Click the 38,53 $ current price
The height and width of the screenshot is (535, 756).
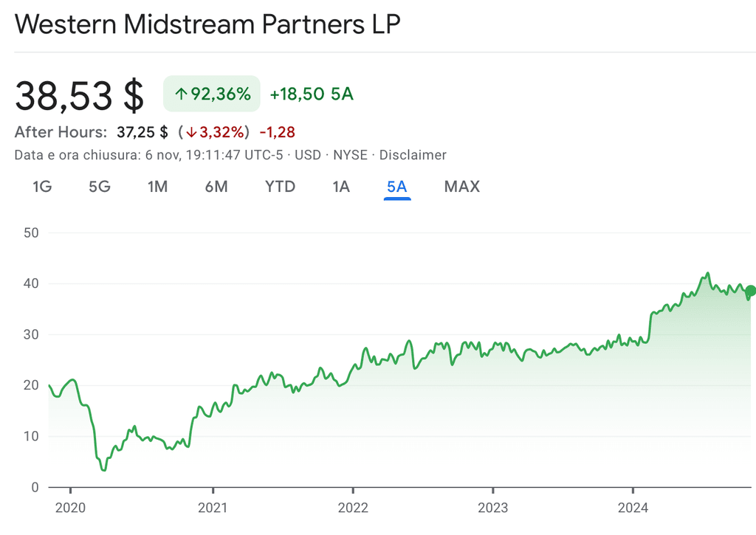coord(80,96)
